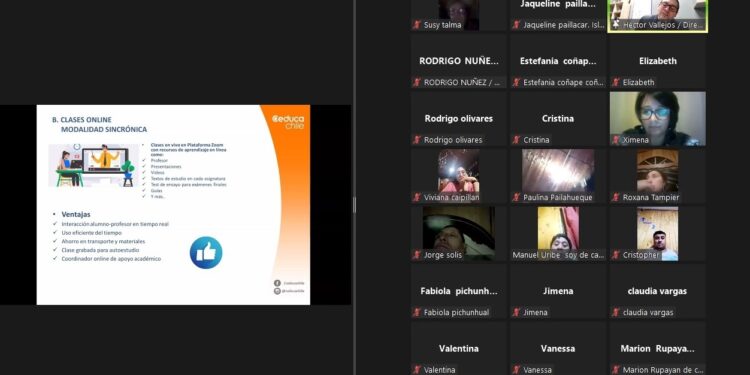Click muted mic icon beside Fabiola pichunhual label
Image resolution: width=750 pixels, height=375 pixels.
(x=417, y=312)
